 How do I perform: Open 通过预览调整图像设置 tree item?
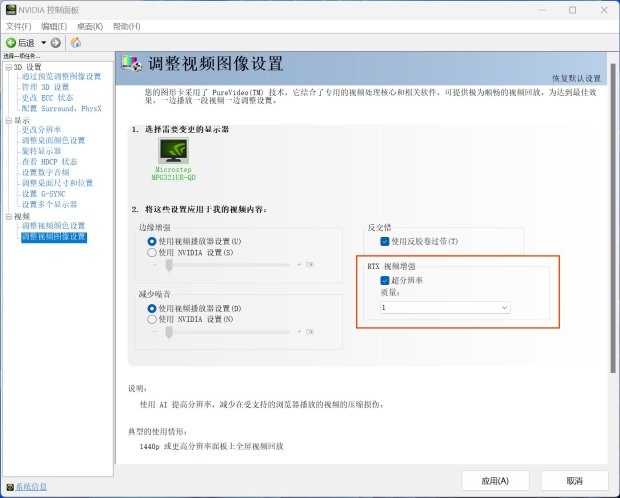pyautogui.click(x=61, y=76)
